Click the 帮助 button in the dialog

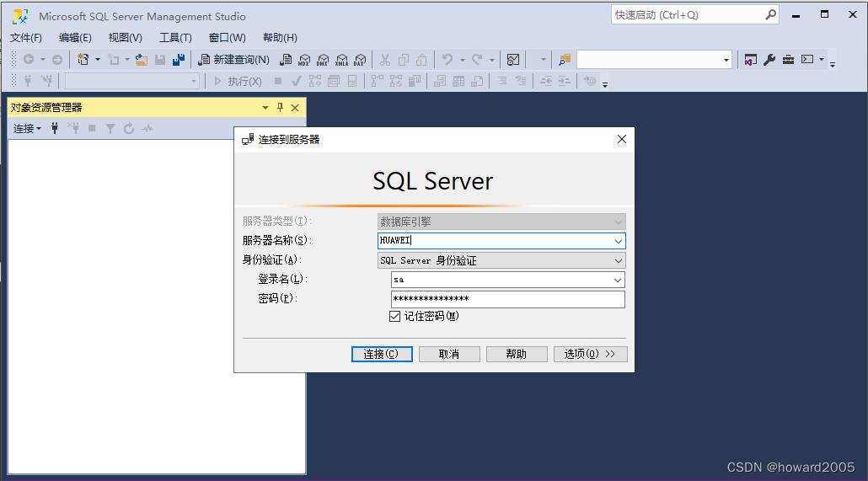click(x=517, y=355)
